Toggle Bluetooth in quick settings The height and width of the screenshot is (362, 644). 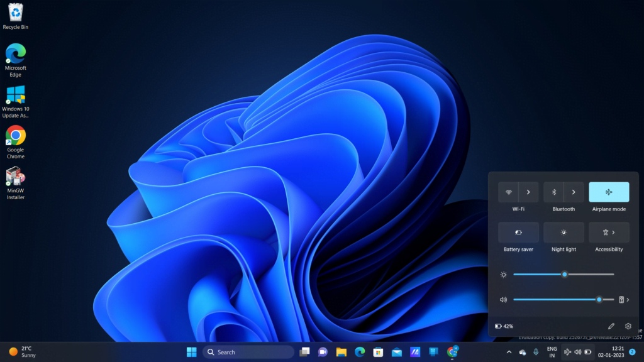pyautogui.click(x=553, y=192)
